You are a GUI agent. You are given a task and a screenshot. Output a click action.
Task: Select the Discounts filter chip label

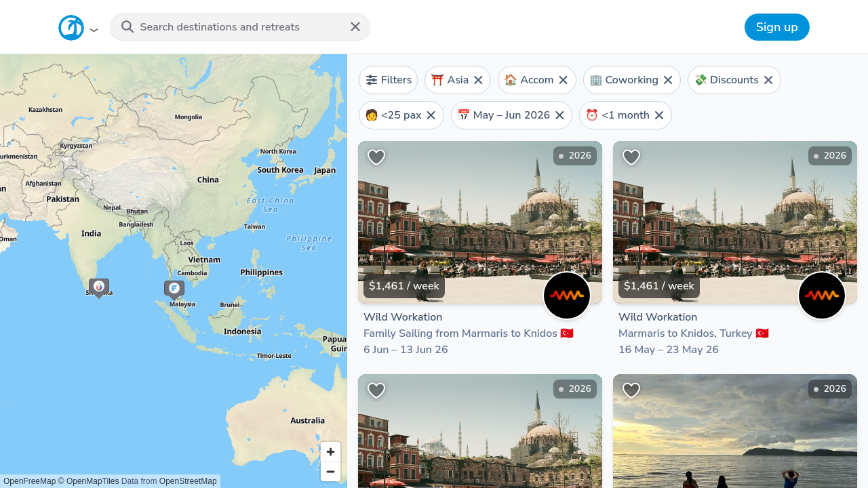(x=734, y=80)
